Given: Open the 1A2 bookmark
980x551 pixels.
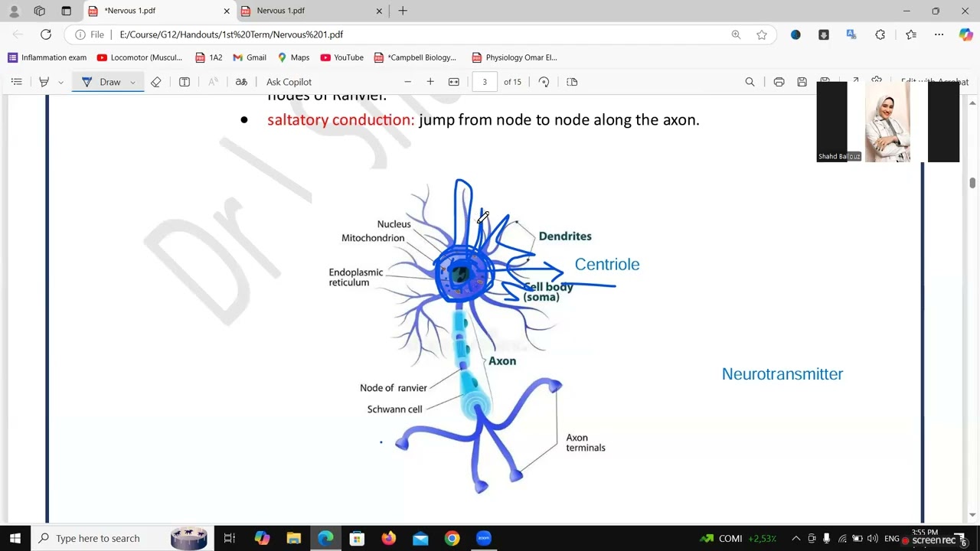Looking at the screenshot, I should (208, 57).
